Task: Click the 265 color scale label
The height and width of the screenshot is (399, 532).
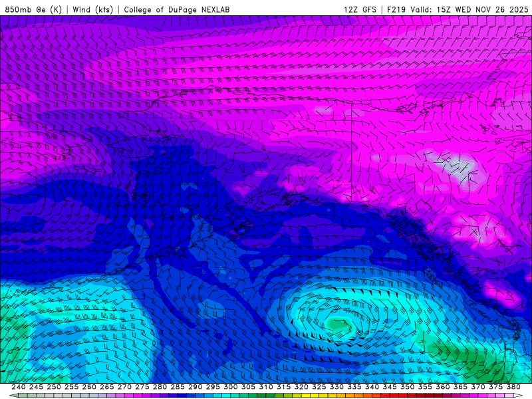Action: (x=106, y=387)
